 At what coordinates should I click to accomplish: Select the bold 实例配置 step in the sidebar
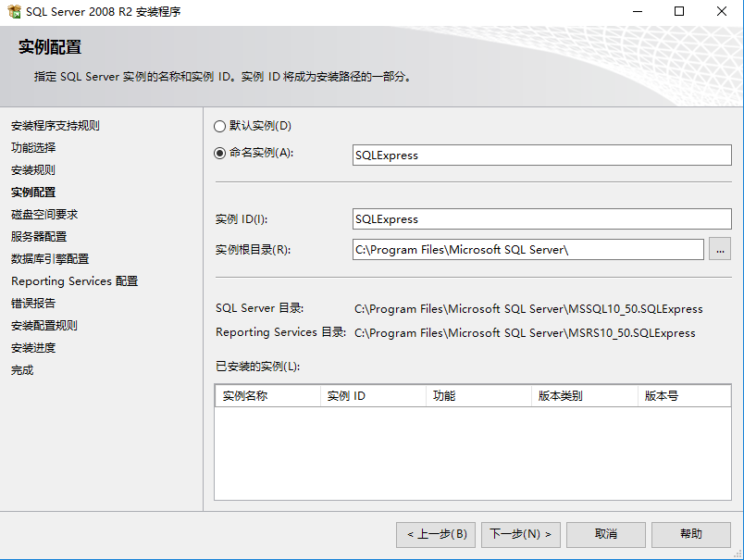pos(33,193)
